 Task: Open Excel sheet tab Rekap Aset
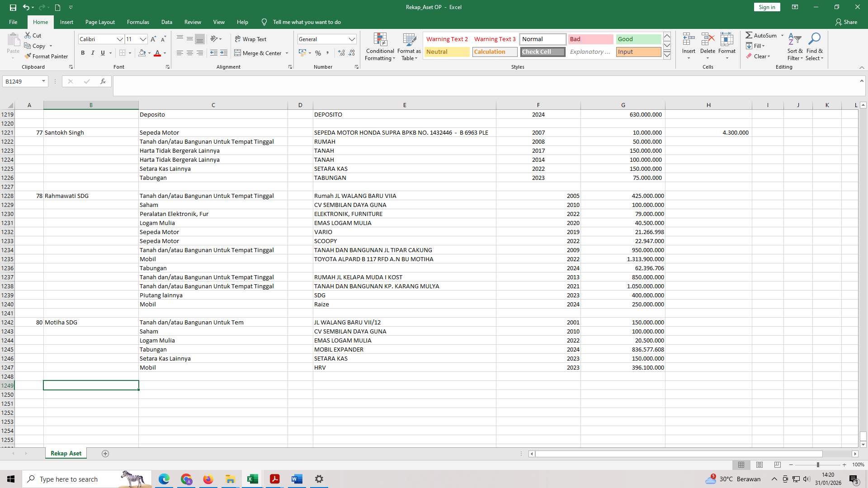66,453
